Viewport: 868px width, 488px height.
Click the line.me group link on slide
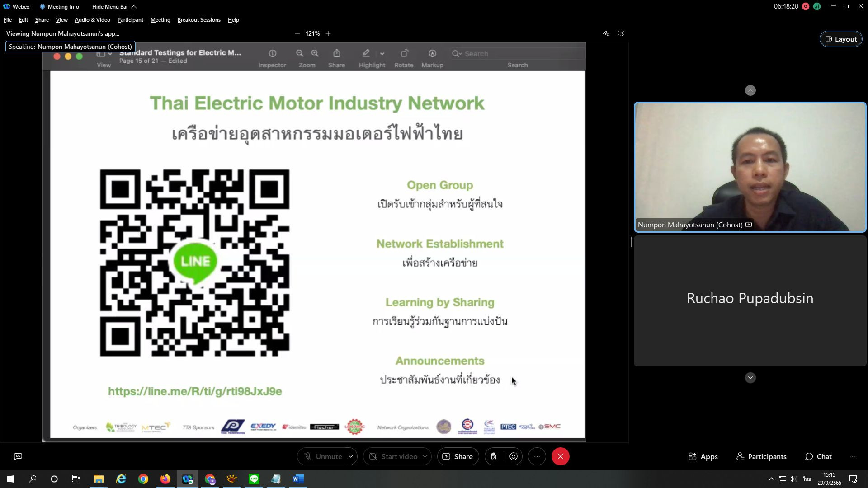coord(195,391)
